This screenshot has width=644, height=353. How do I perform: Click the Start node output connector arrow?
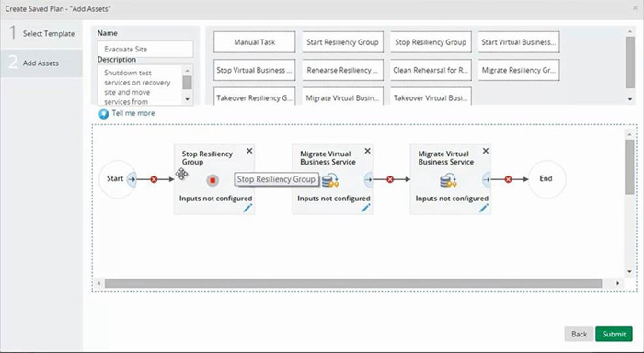pos(132,179)
